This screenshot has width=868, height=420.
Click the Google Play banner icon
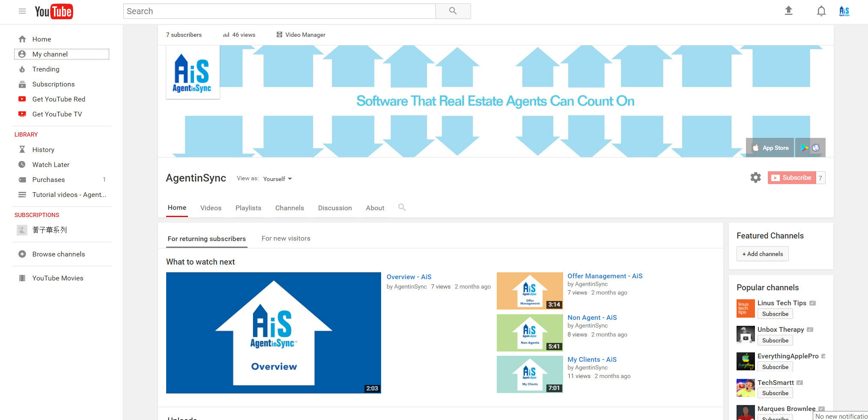(x=804, y=148)
